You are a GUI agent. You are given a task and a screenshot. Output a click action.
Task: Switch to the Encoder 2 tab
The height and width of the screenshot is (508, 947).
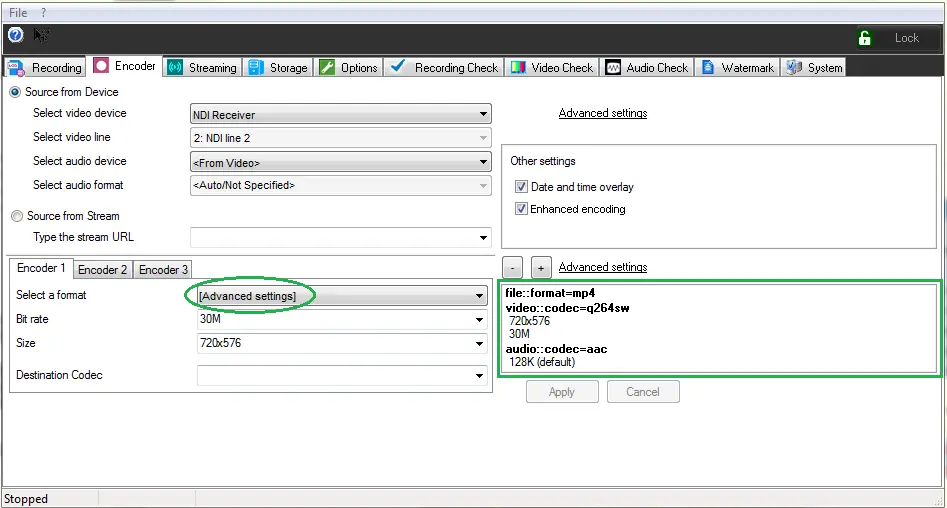point(102,270)
